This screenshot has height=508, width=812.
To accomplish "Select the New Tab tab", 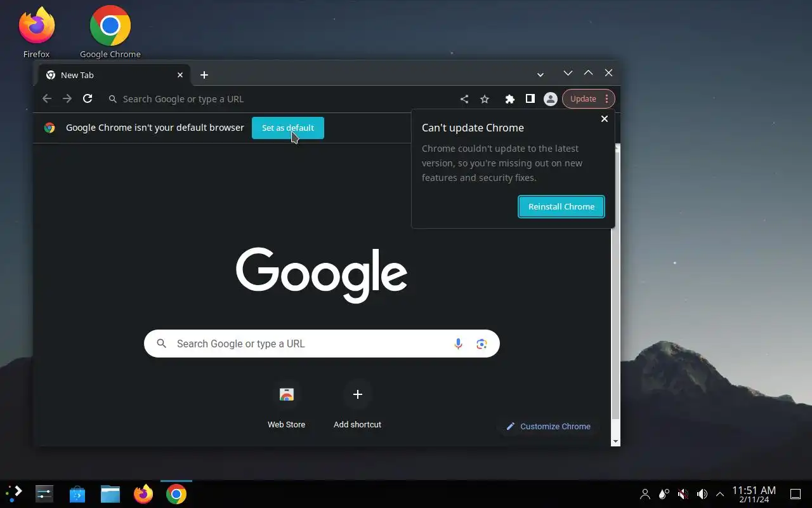I will (114, 75).
